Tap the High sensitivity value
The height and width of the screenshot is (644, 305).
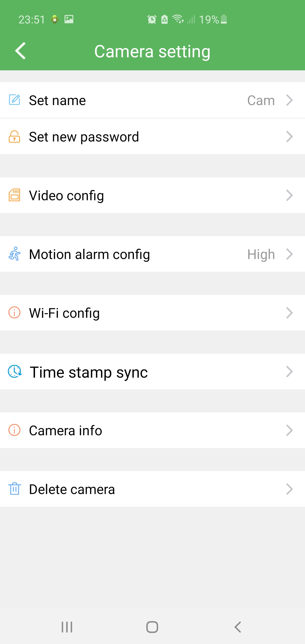[261, 254]
